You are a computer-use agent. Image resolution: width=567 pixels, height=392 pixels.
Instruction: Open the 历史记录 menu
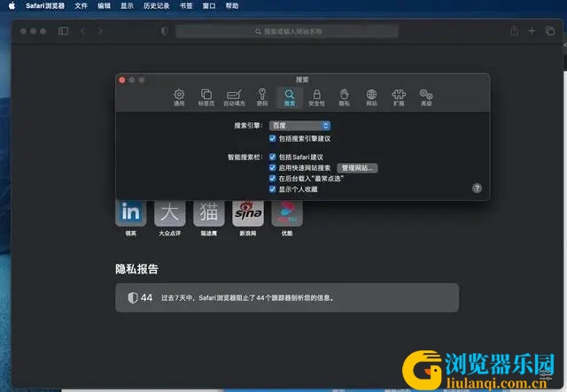[157, 6]
